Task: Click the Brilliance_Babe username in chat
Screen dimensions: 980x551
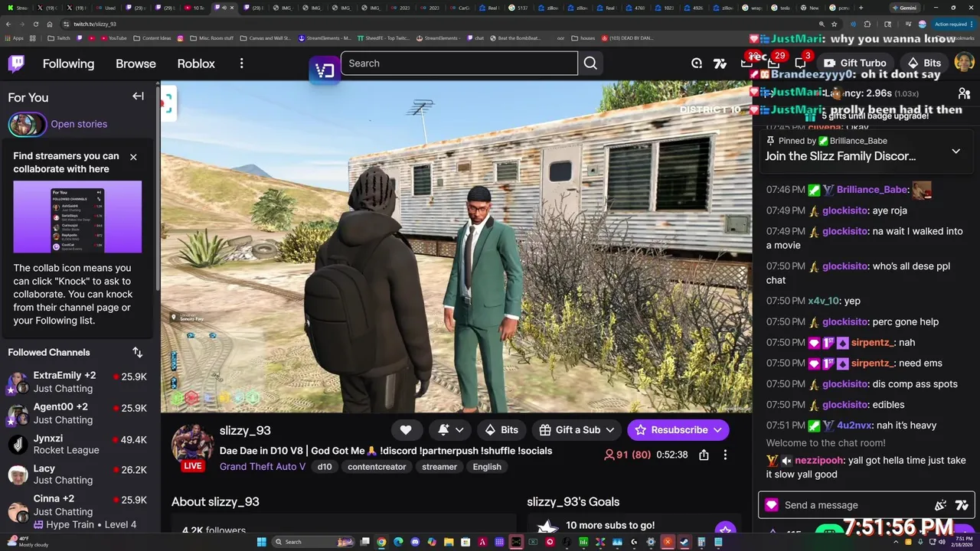Action: click(x=872, y=190)
